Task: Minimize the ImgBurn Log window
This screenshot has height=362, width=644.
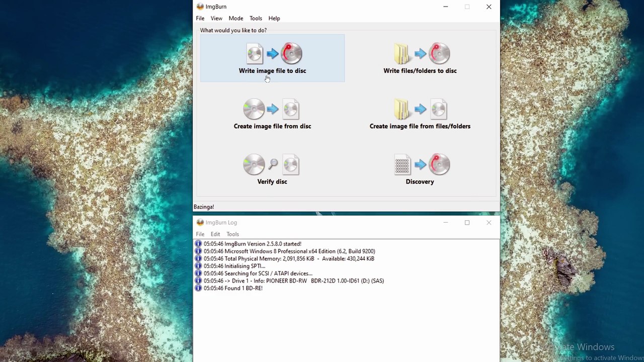Action: [445, 222]
